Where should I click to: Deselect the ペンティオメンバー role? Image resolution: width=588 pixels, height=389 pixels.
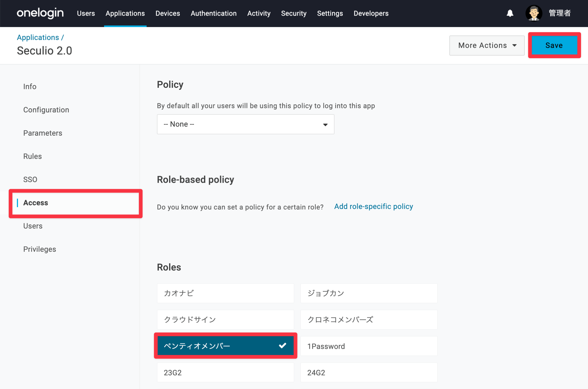pyautogui.click(x=225, y=346)
